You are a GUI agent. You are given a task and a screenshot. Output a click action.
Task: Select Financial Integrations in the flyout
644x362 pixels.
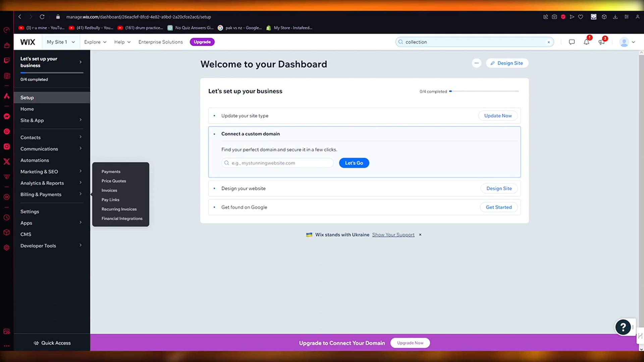[122, 219]
